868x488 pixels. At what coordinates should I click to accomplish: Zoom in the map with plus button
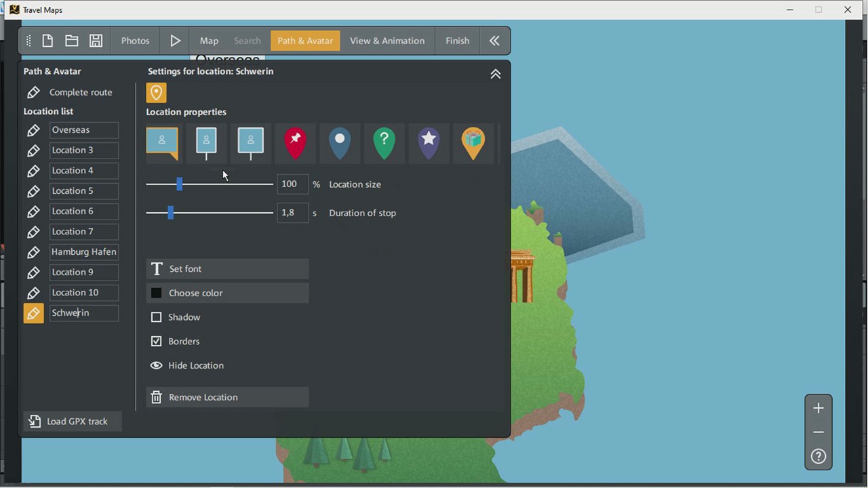[x=818, y=408]
